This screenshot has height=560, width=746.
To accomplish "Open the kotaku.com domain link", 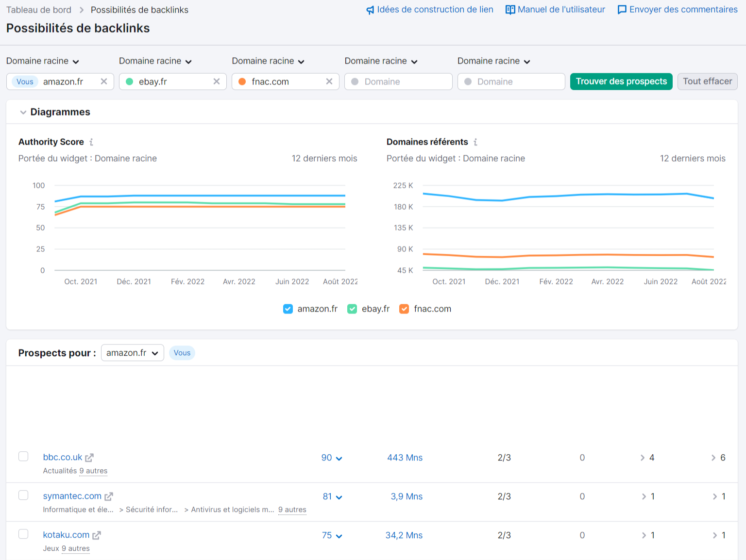I will coord(66,535).
